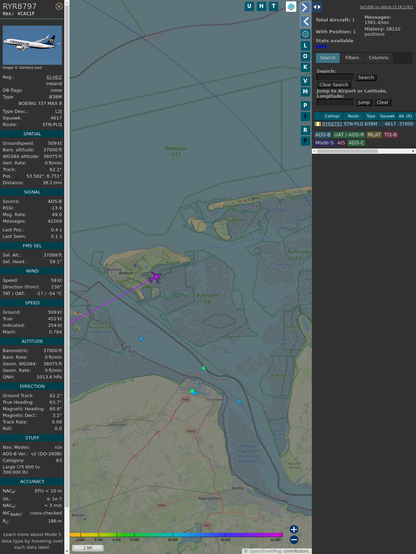Zoom out the map with minus icon
The width and height of the screenshot is (416, 554).
(x=294, y=540)
